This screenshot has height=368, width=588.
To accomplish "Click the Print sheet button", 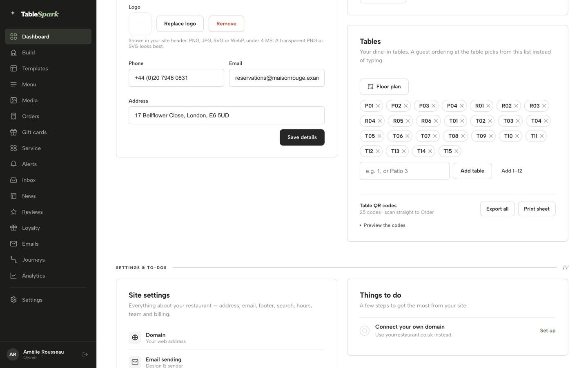I will coord(537,209).
